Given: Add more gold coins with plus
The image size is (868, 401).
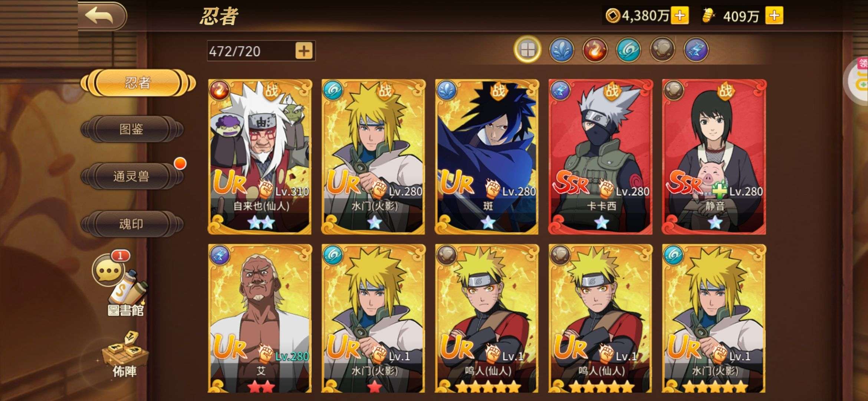Looking at the screenshot, I should point(680,16).
